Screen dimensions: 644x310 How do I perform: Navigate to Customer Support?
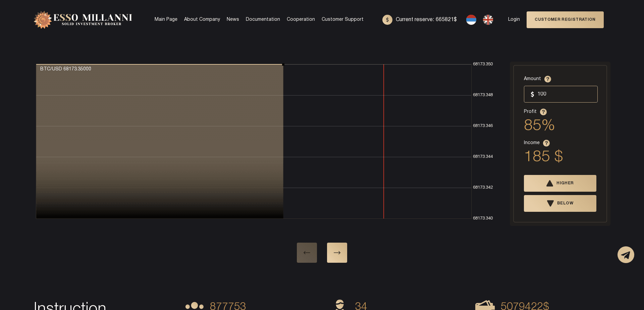(342, 19)
